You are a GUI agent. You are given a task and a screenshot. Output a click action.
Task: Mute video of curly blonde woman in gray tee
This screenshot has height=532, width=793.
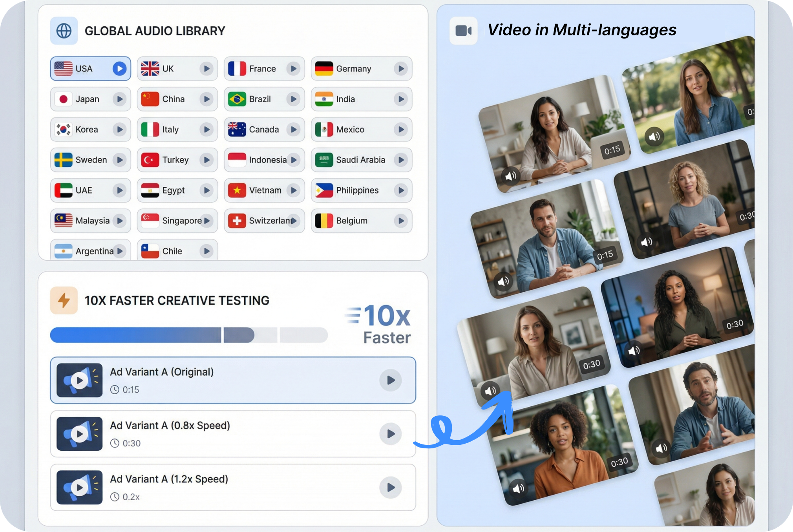click(647, 241)
